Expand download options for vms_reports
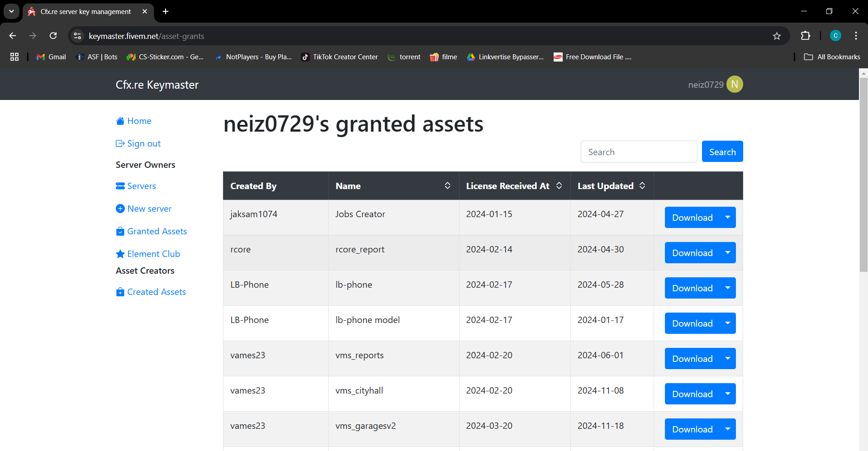Viewport: 868px width, 451px height. click(x=728, y=359)
